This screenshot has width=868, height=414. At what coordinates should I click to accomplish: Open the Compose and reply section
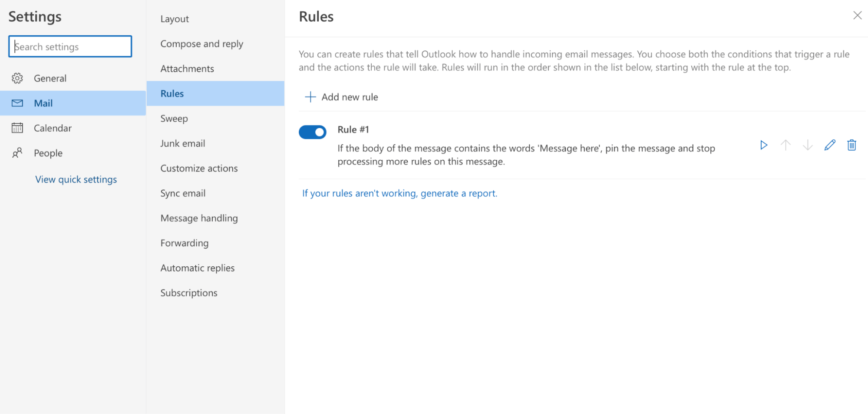[201, 43]
